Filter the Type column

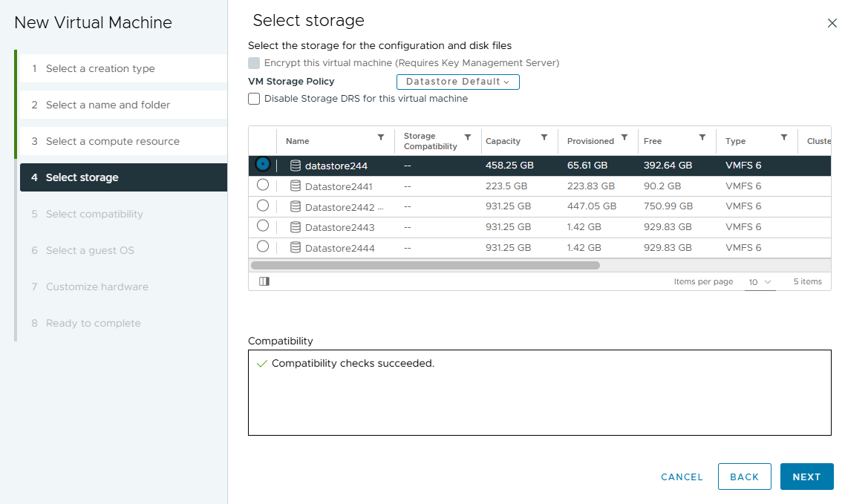[x=783, y=137]
